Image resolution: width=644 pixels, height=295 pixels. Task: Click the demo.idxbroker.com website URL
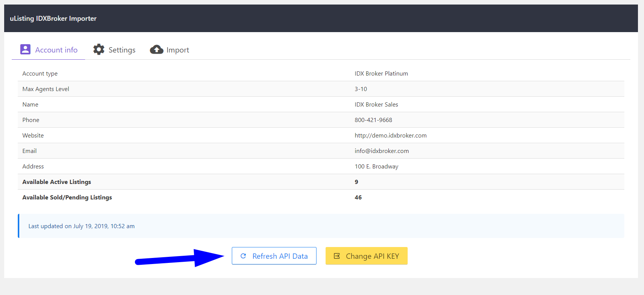[390, 136]
